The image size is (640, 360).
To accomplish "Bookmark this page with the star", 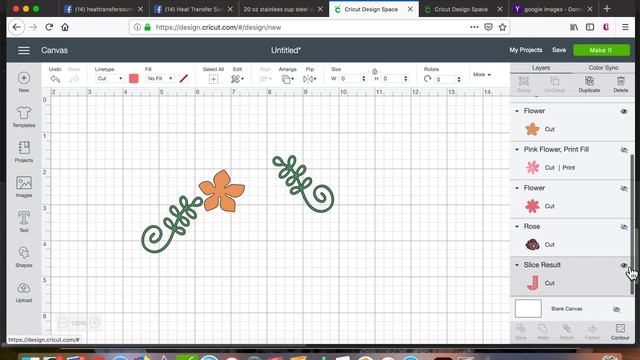I will point(502,27).
